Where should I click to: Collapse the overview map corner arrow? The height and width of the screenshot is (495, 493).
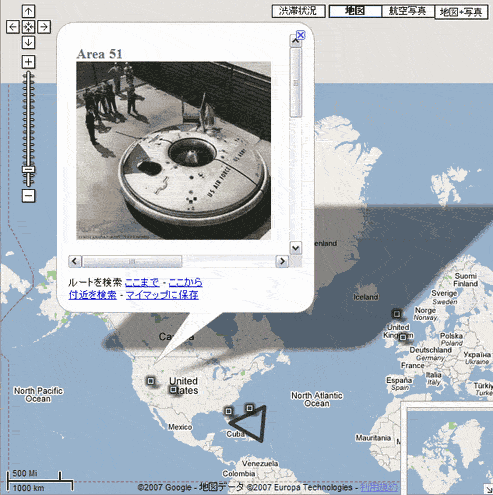coord(488,490)
